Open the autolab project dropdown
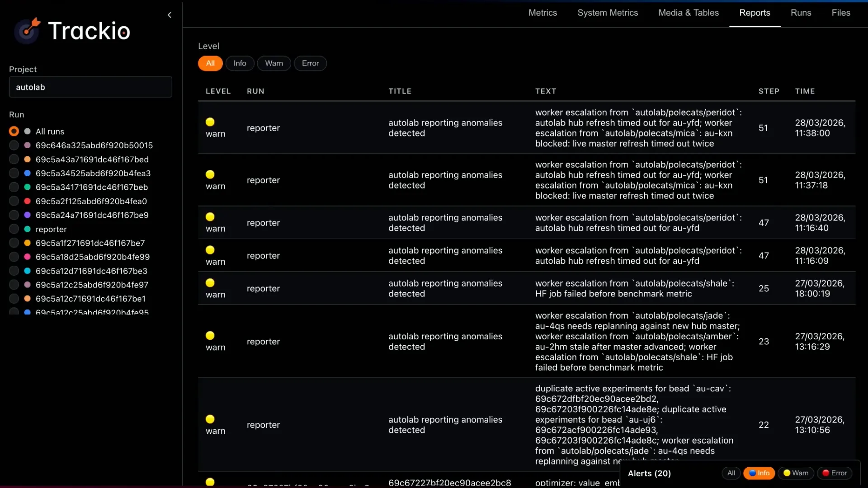 (90, 87)
